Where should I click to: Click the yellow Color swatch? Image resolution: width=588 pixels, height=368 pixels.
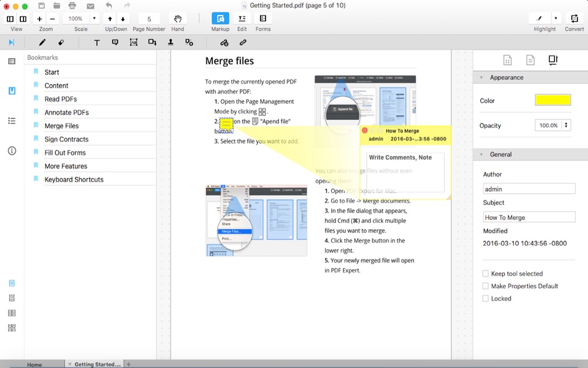point(553,100)
